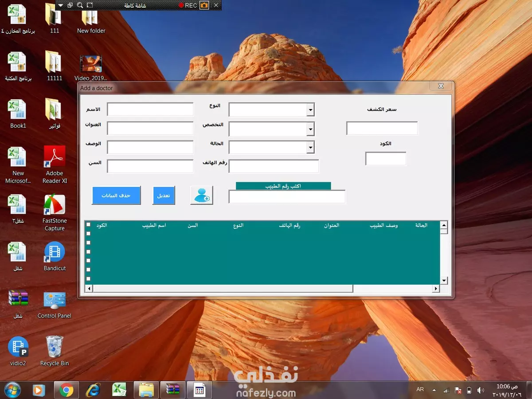The width and height of the screenshot is (532, 399).
Task: Select the Control Panel desktop icon
Action: tap(55, 304)
